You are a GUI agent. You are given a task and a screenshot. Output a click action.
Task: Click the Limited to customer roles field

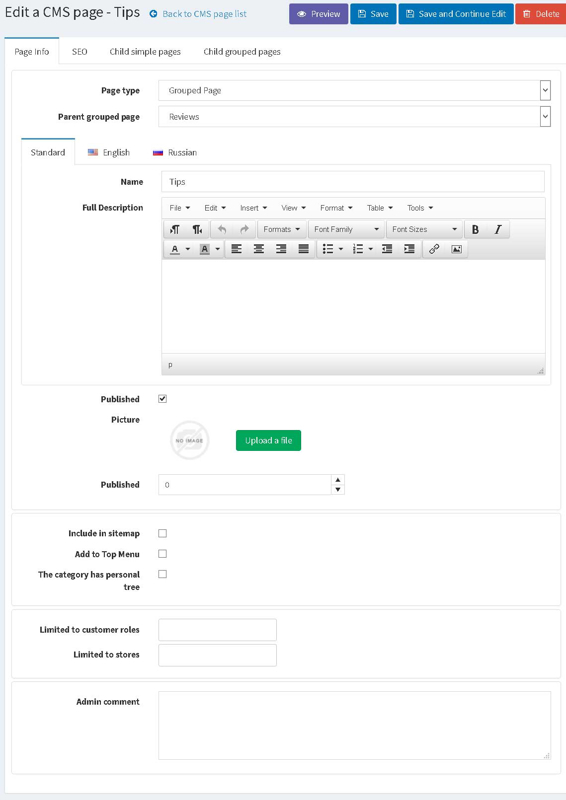[217, 630]
